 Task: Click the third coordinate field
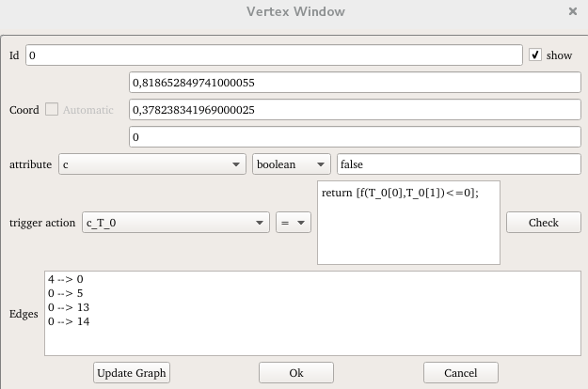[354, 137]
